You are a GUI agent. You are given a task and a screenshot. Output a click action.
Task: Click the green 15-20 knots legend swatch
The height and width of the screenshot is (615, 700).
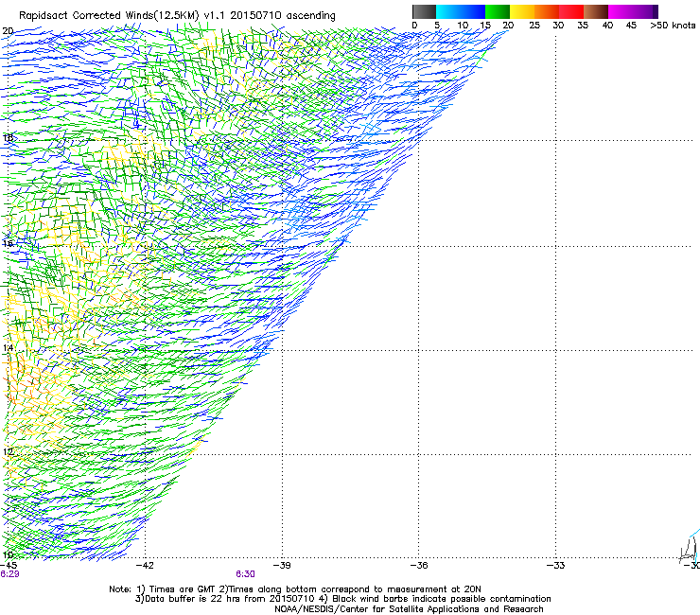click(498, 11)
